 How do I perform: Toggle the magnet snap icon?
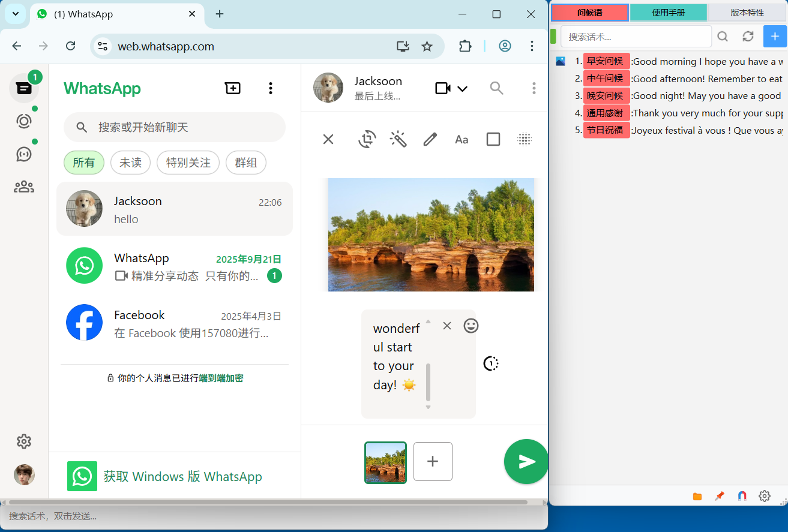[x=742, y=496]
